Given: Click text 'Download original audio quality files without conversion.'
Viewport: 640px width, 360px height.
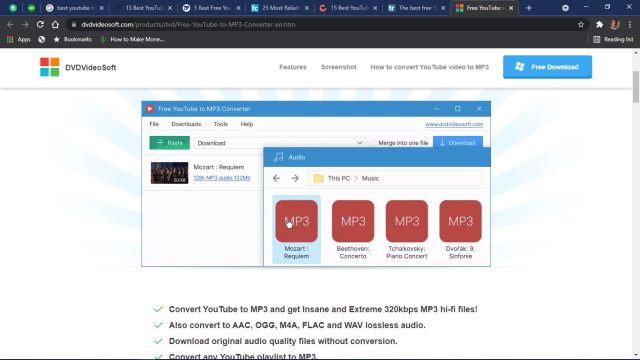Looking at the screenshot, I should 283,341.
